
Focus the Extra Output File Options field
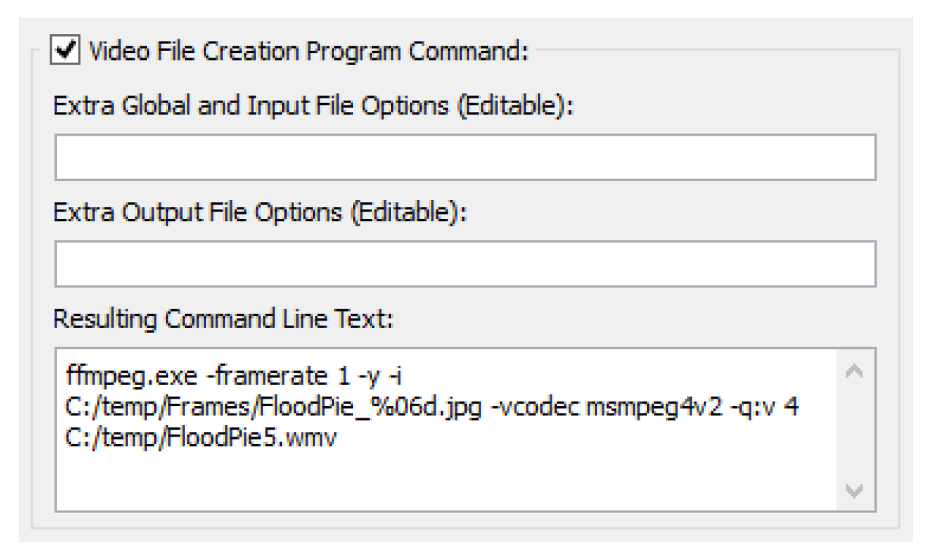[x=464, y=264]
